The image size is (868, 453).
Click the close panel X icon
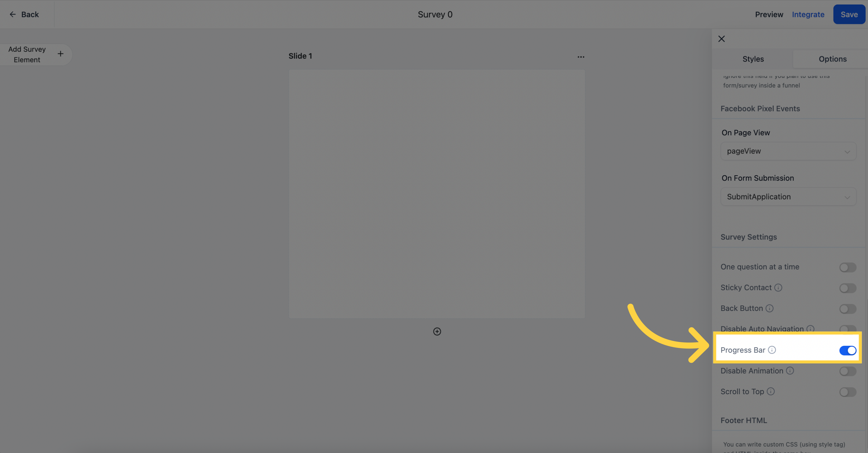point(722,39)
